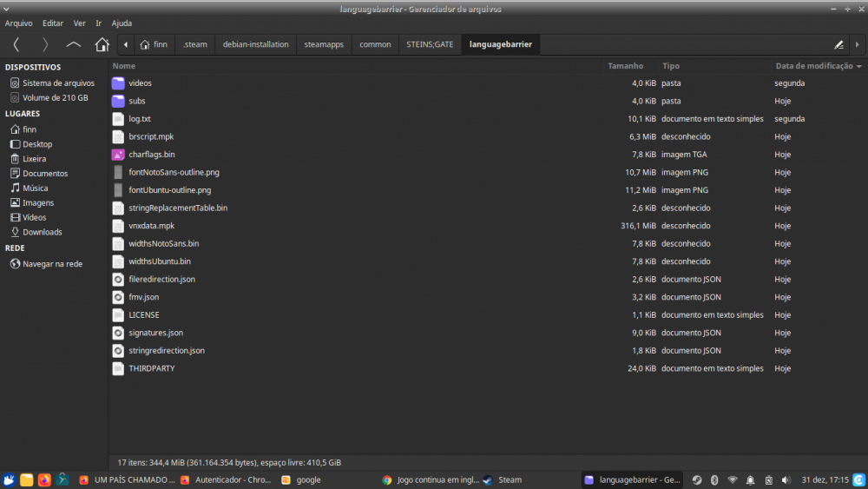This screenshot has width=868, height=489.
Task: Navigate to steamapps path segment
Action: coord(324,44)
